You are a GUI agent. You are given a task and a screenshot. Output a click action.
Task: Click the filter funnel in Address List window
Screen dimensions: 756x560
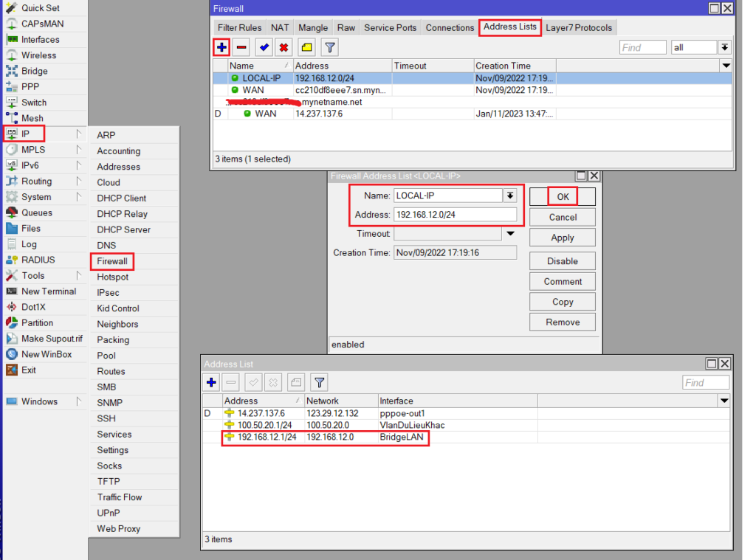tap(318, 382)
